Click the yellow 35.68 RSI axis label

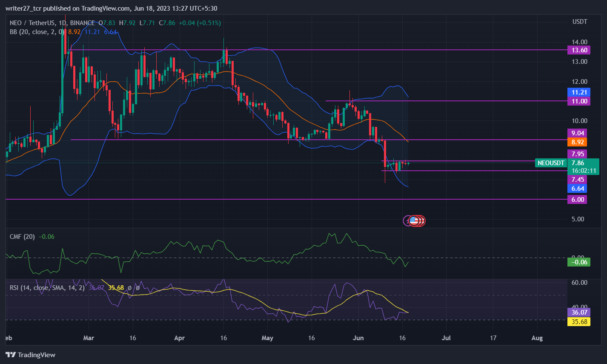pyautogui.click(x=579, y=322)
